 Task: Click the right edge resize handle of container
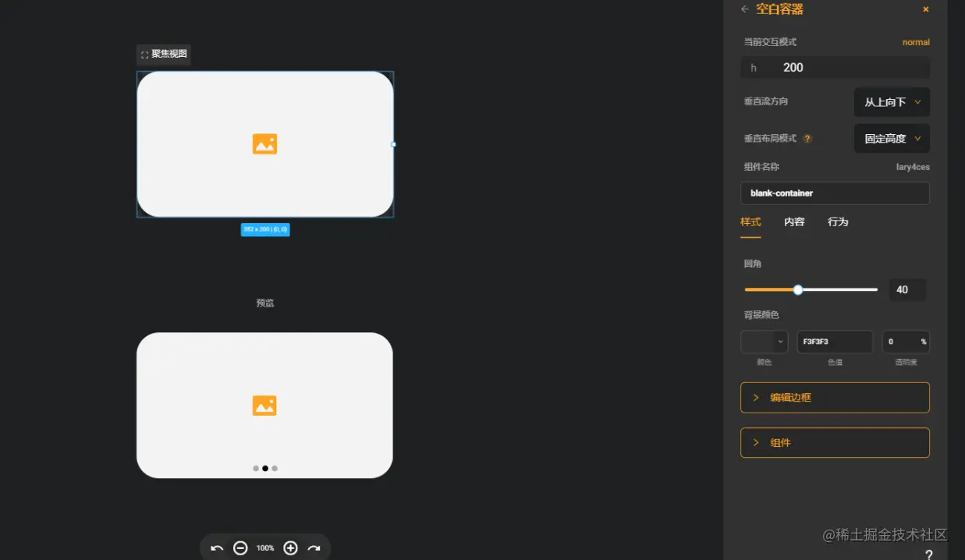(x=393, y=144)
